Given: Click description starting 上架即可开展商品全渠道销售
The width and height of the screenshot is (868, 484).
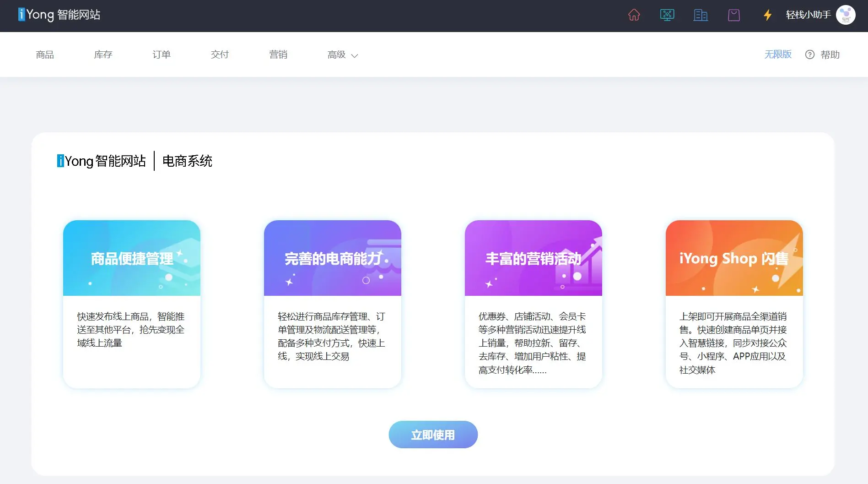Looking at the screenshot, I should [733, 343].
